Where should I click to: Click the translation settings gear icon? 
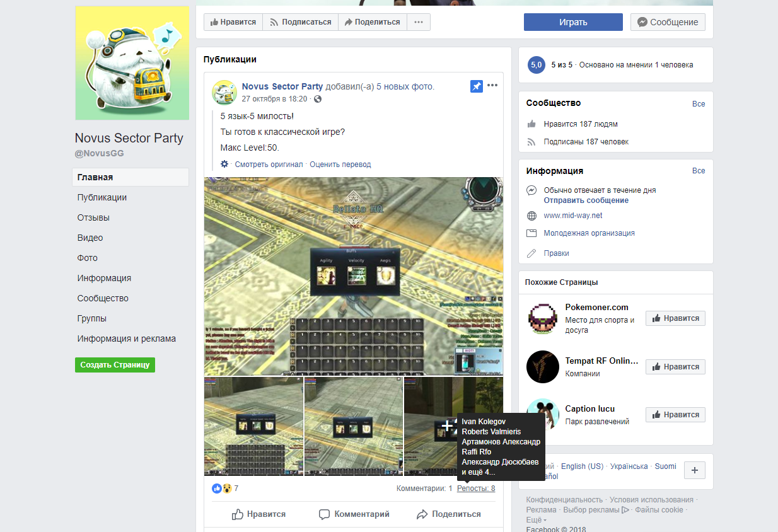224,165
